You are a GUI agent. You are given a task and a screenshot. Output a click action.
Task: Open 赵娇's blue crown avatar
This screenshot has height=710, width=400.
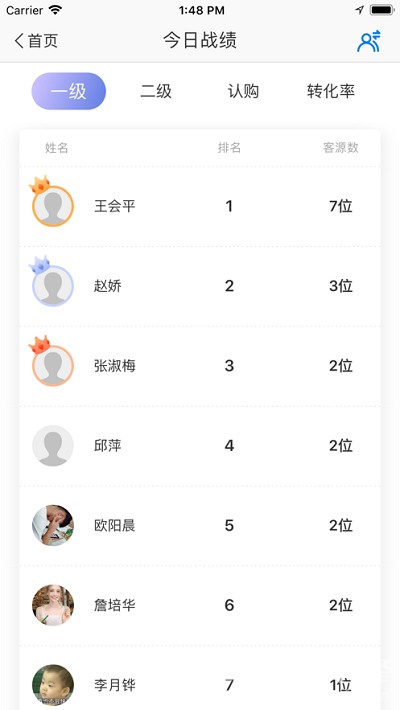52,282
